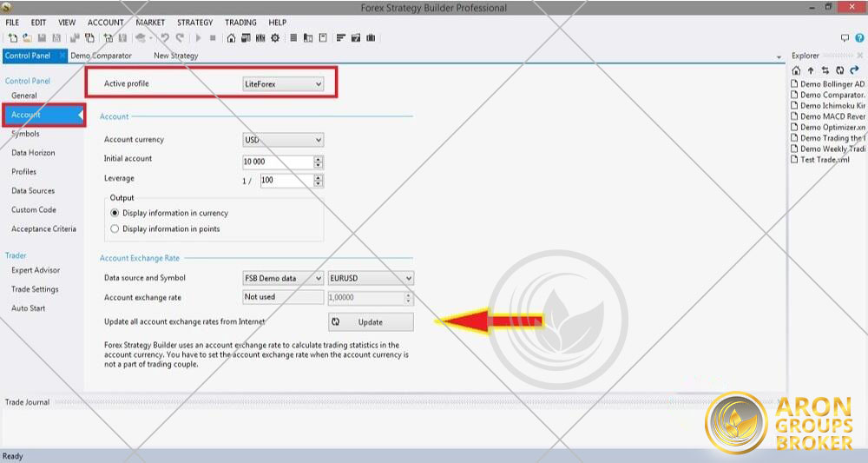The image size is (868, 463).
Task: Open the FILE menu
Action: 12,23
